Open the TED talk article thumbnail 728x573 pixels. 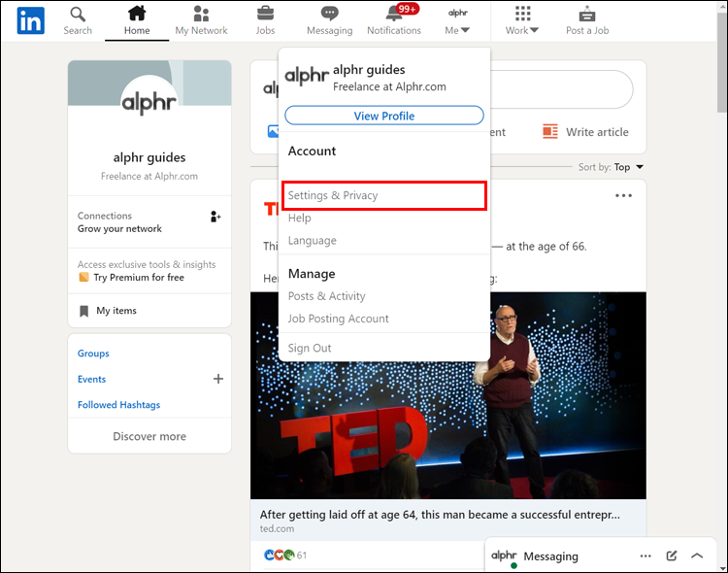[448, 395]
